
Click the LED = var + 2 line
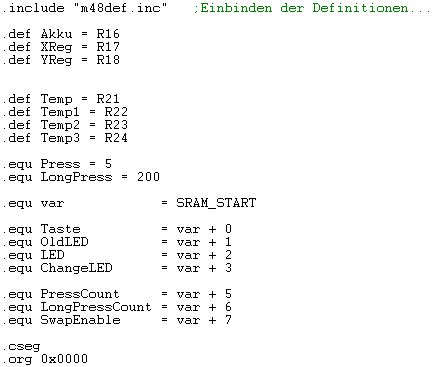pos(116,255)
